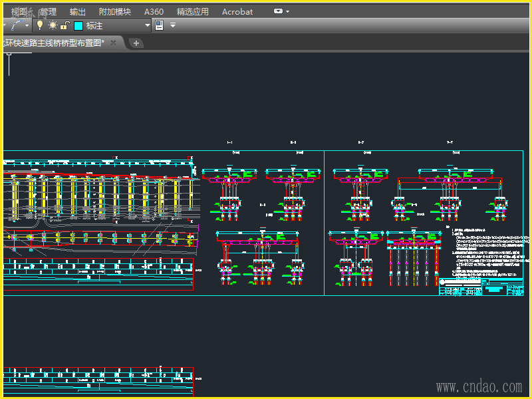The width and height of the screenshot is (532, 399).
Task: Click the cyan layer color swatch
Action: point(78,26)
